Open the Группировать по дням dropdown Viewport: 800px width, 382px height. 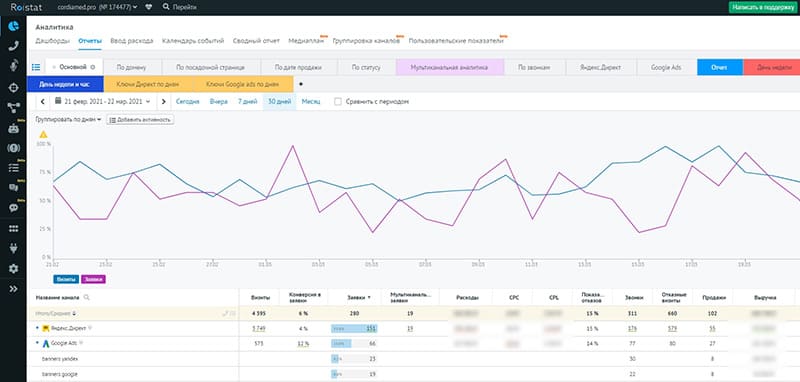click(68, 119)
